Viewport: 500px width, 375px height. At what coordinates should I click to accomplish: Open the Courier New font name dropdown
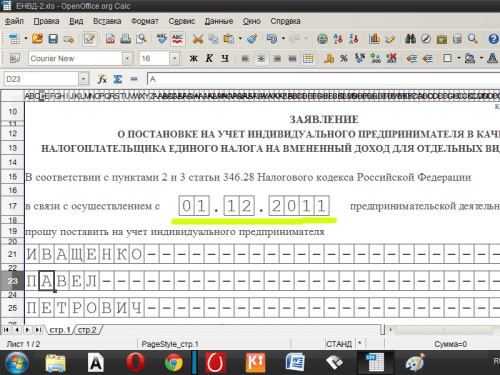127,59
